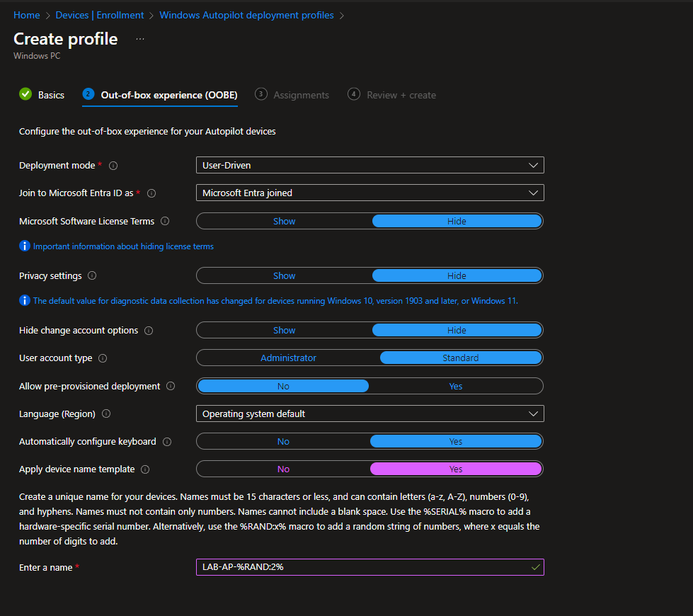
Task: Open Devices | Enrollment breadcrumb link
Action: [99, 15]
